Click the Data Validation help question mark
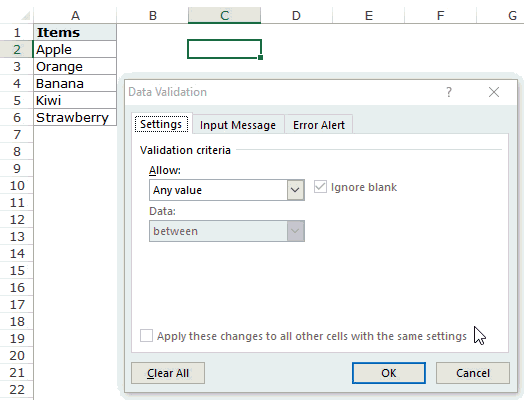 (x=449, y=92)
